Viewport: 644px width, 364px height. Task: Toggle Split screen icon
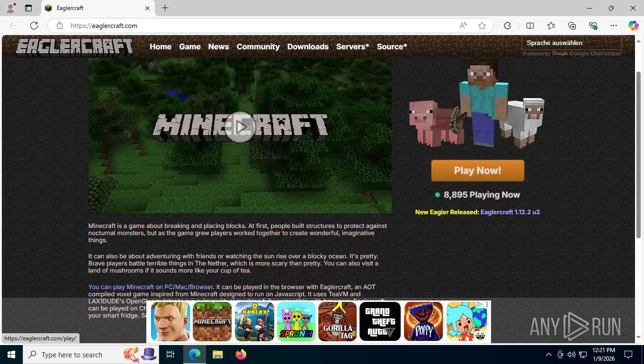[x=530, y=26]
